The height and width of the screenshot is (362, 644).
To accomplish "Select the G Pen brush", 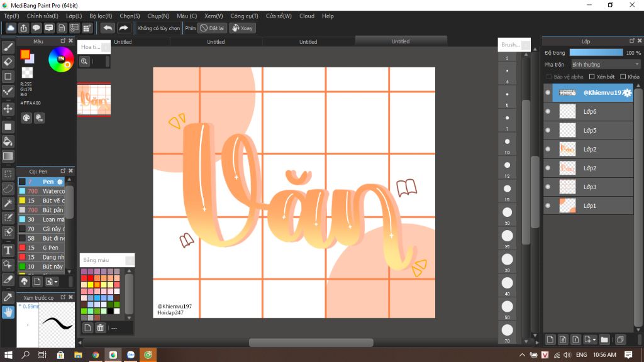I will click(x=41, y=248).
